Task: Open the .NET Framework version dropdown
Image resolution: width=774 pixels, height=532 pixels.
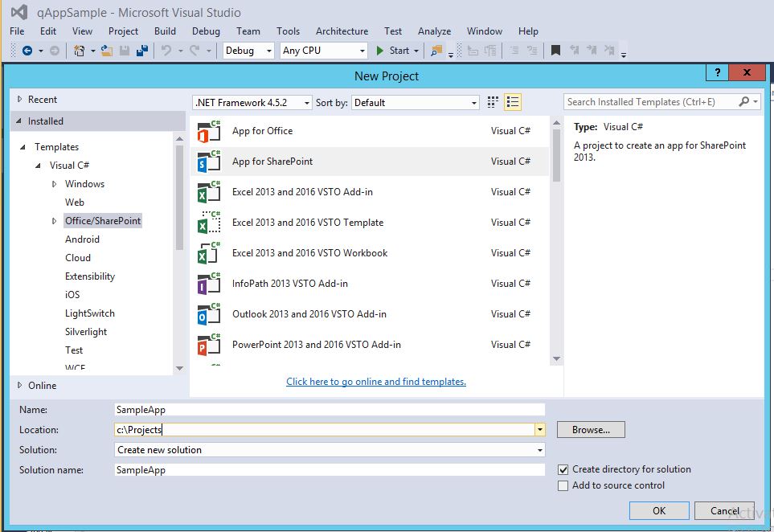Action: pyautogui.click(x=252, y=103)
